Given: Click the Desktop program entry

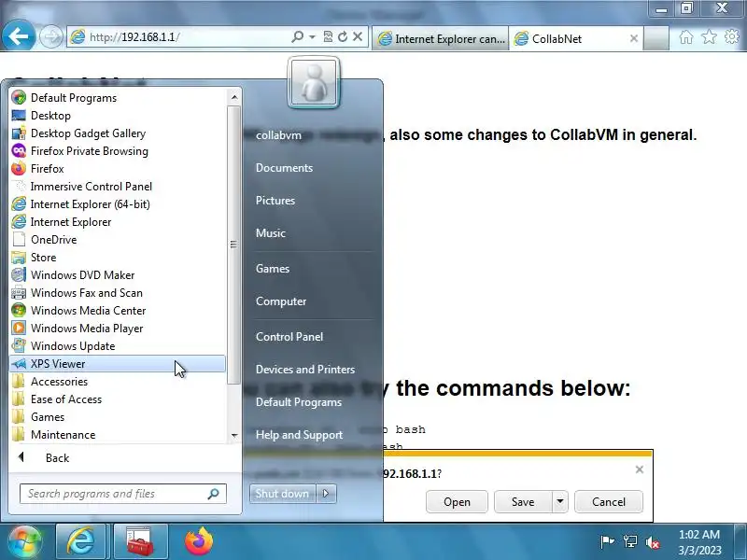Looking at the screenshot, I should pyautogui.click(x=117, y=115).
